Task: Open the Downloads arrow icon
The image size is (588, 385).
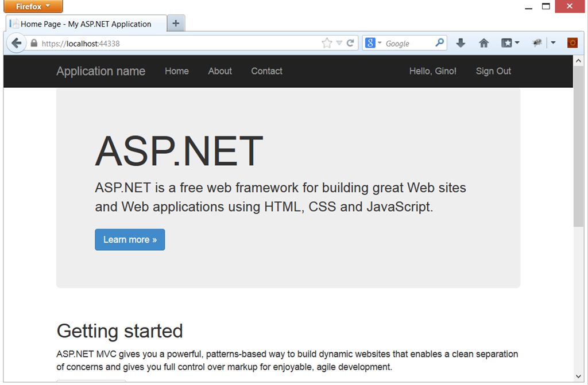Action: (x=461, y=43)
